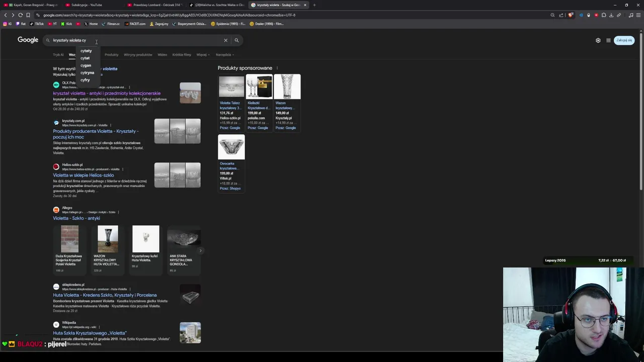Choose the 'cygan' autocomplete suggestion
The height and width of the screenshot is (362, 644).
pyautogui.click(x=86, y=65)
